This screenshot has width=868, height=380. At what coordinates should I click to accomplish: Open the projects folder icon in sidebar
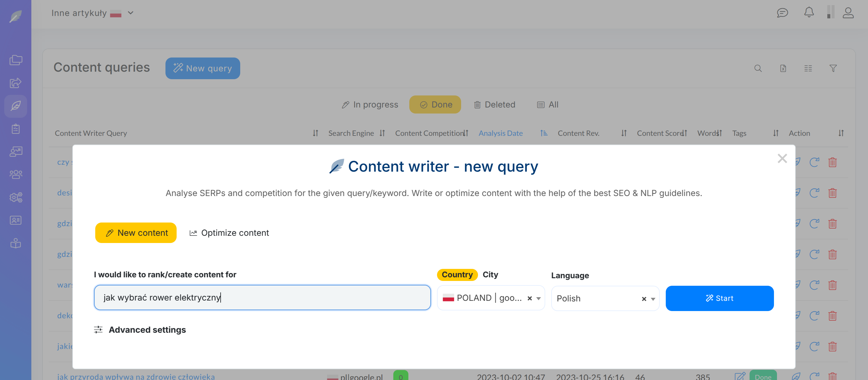pyautogui.click(x=15, y=60)
